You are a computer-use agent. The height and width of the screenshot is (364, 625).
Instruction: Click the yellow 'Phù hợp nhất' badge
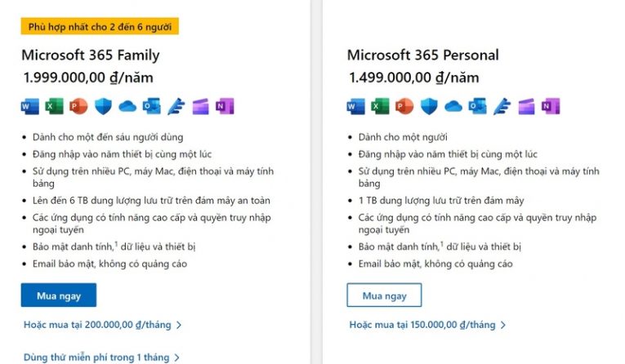tap(100, 26)
